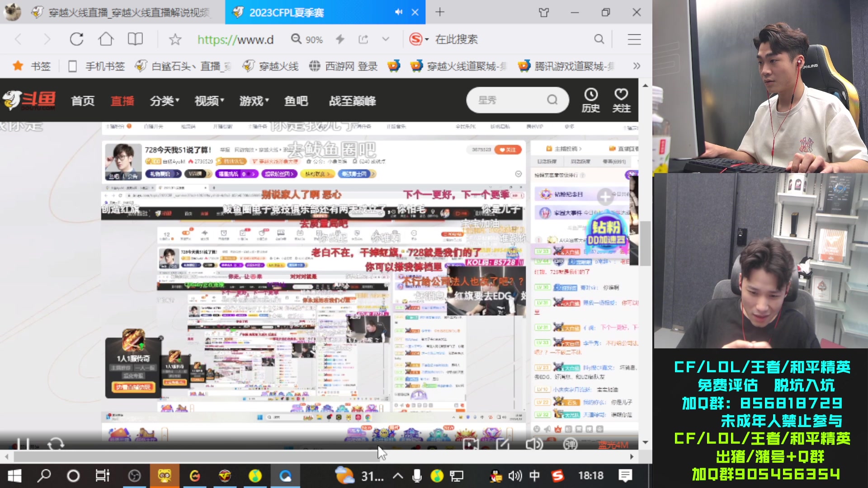Select the 直播 menu item in Douyu nav
The height and width of the screenshot is (488, 868).
pos(122,101)
